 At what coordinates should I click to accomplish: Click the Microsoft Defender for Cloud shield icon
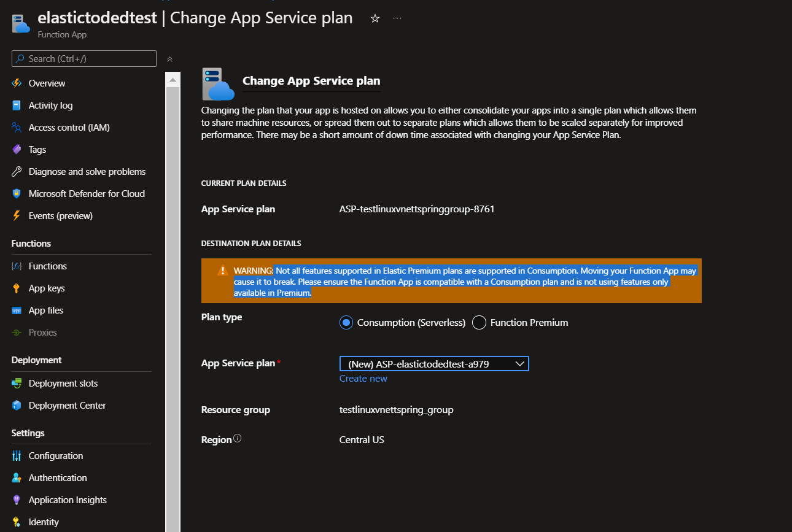coord(17,194)
